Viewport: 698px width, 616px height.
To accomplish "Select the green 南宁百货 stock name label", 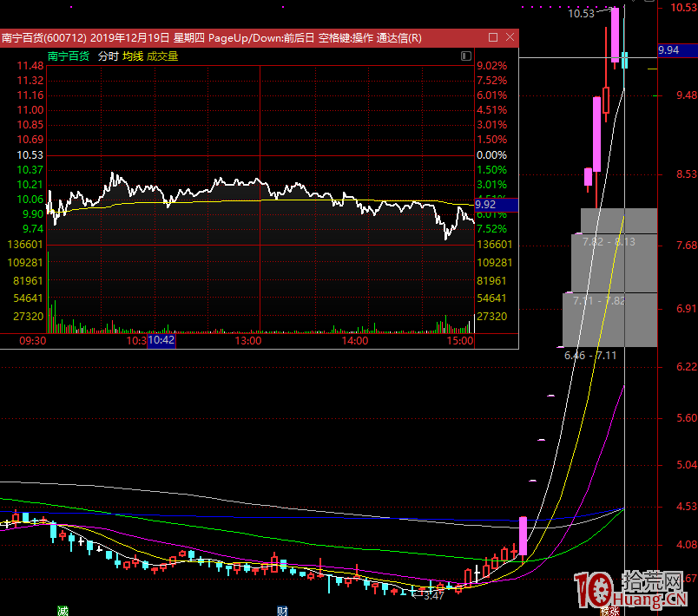I will coord(69,56).
